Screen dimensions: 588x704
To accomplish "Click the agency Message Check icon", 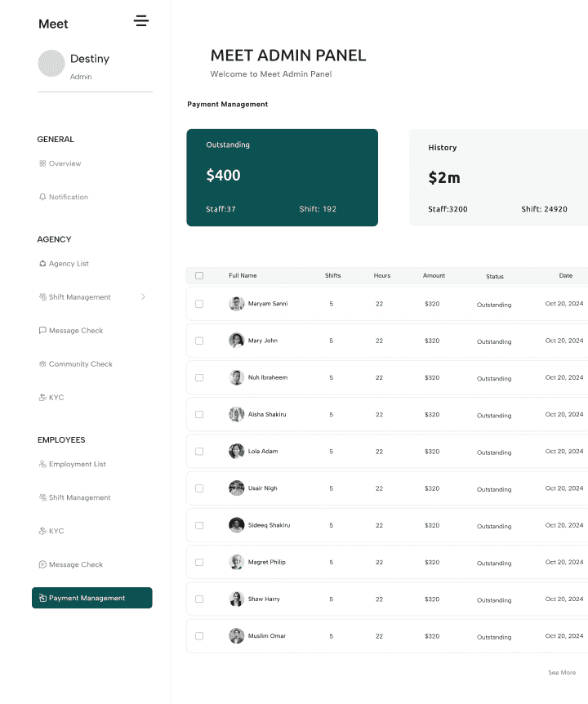I will (42, 331).
